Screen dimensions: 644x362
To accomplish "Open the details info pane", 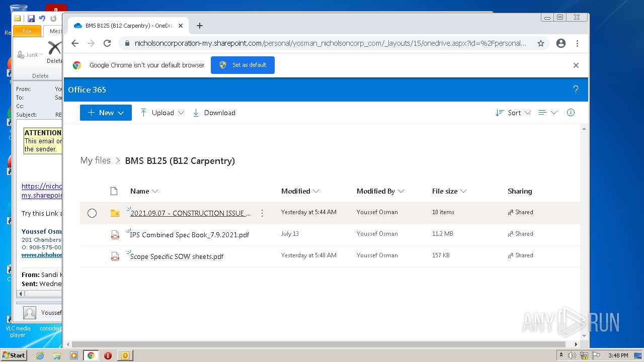I will (x=571, y=113).
